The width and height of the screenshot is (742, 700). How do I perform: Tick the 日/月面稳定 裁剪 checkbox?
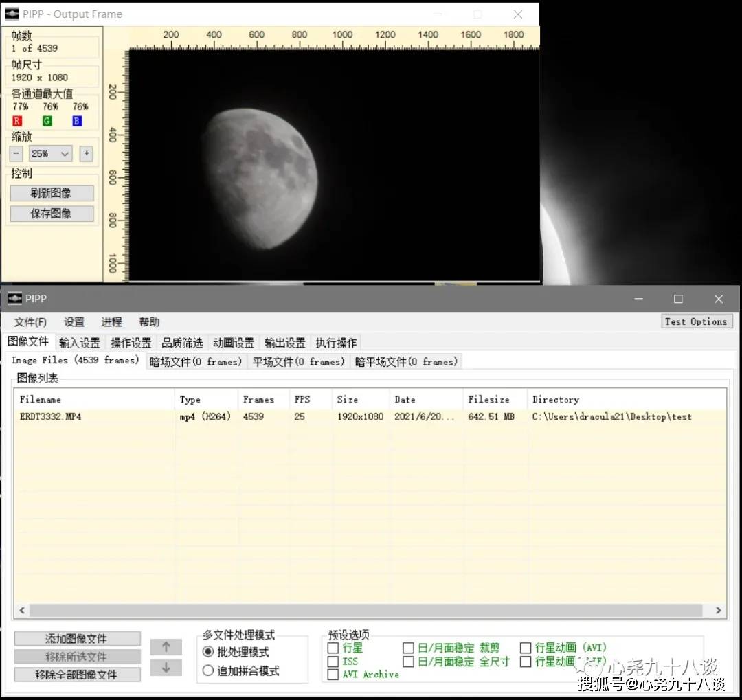tap(408, 648)
